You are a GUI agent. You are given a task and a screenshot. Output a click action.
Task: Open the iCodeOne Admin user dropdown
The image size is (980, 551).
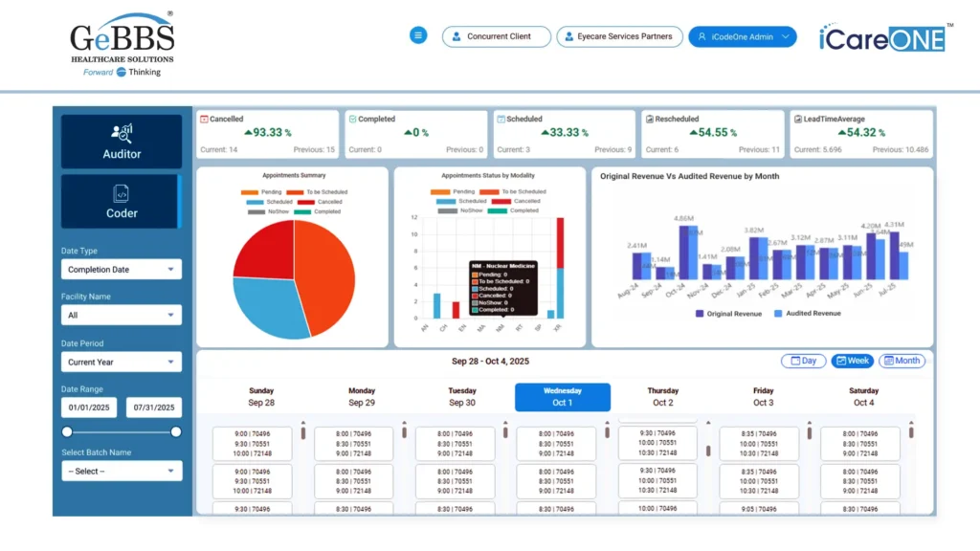point(743,36)
